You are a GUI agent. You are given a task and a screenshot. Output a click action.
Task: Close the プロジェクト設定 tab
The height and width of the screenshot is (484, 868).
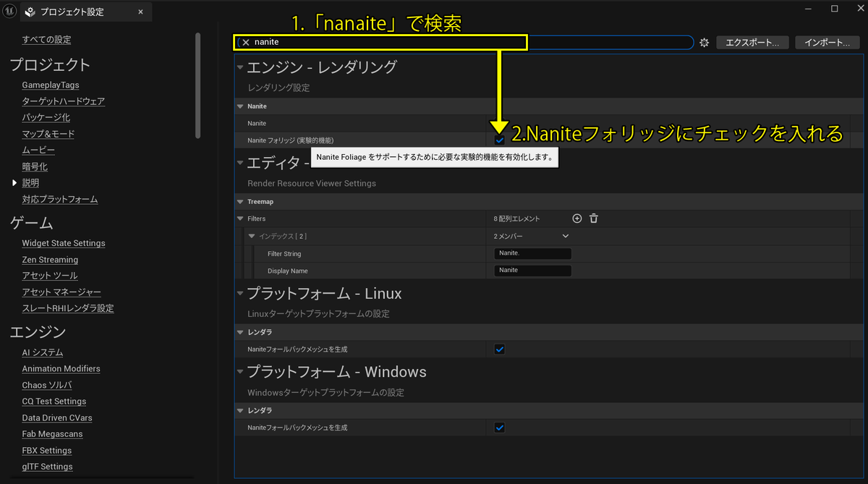[140, 12]
